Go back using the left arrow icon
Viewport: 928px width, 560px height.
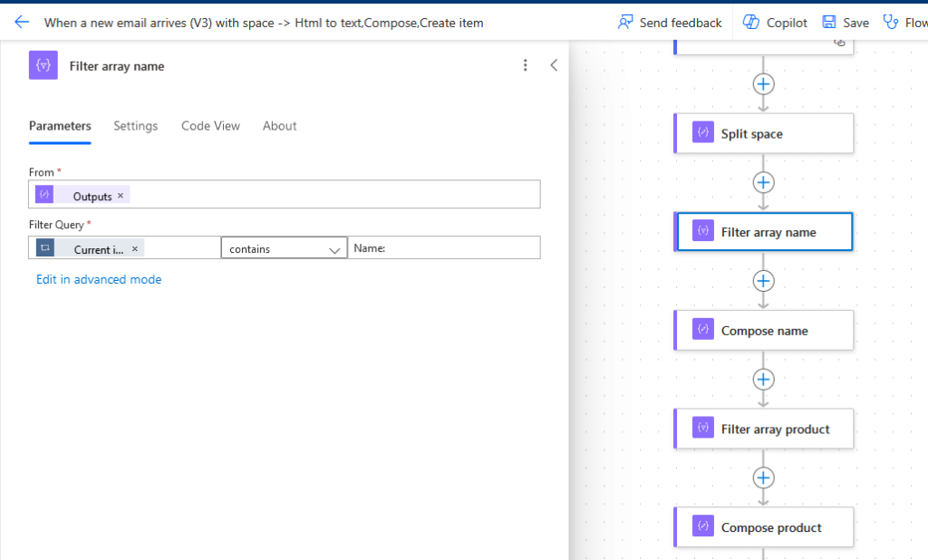point(22,23)
